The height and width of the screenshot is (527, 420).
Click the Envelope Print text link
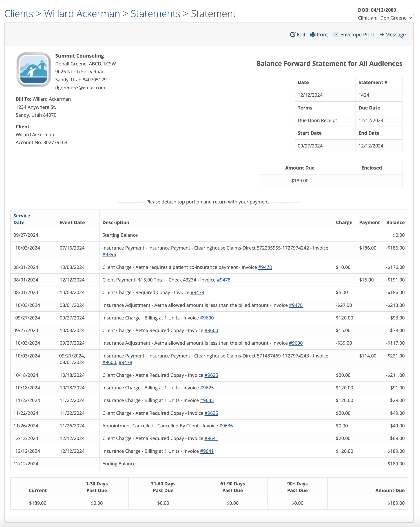pyautogui.click(x=357, y=35)
